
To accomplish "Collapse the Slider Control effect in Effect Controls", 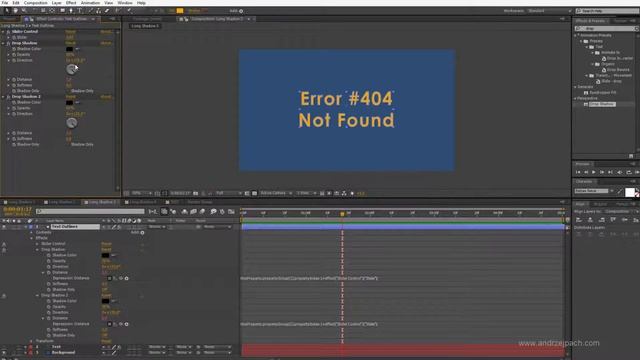I will 3,31.
